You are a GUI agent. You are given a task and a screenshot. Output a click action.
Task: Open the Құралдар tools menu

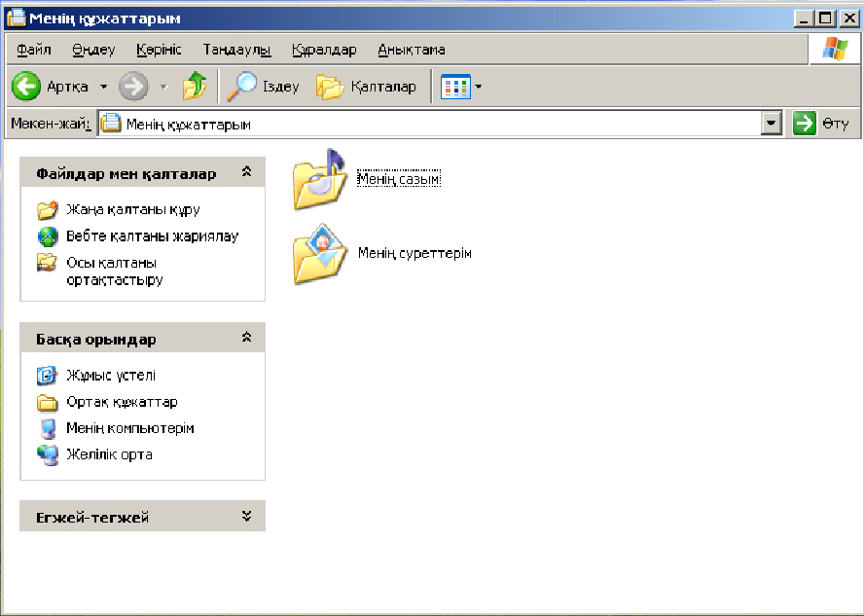pyautogui.click(x=324, y=50)
